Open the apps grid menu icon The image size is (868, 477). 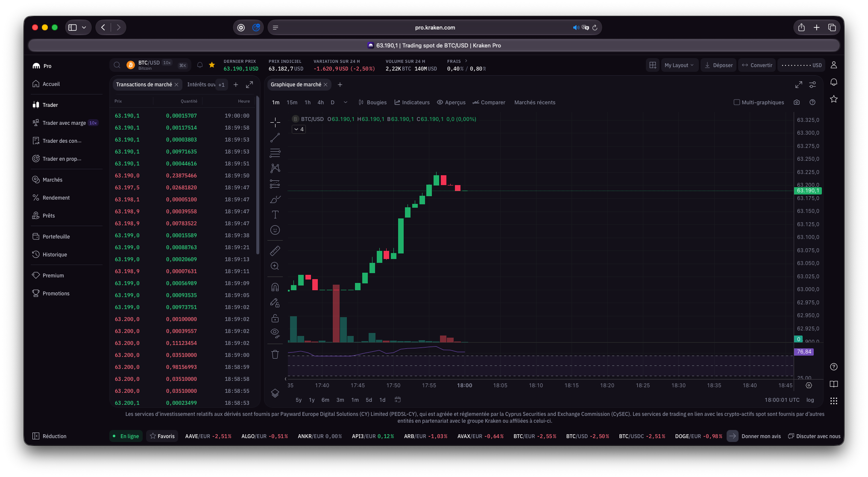point(833,401)
